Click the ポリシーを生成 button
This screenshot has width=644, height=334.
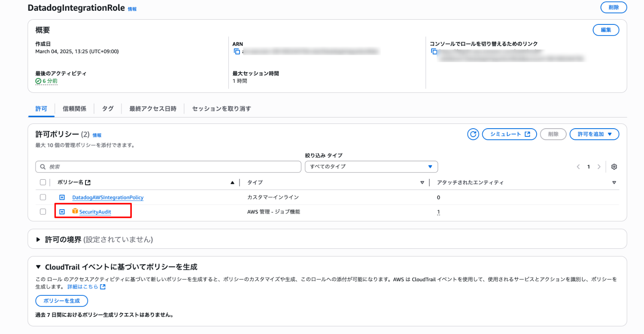pos(62,301)
